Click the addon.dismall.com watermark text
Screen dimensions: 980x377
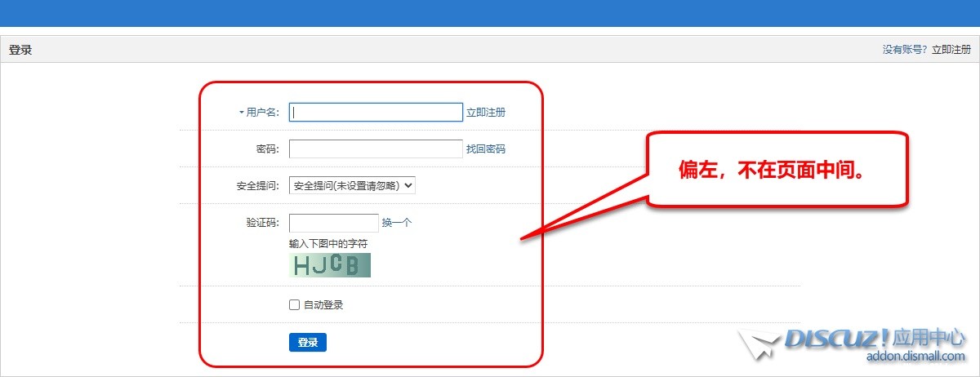coord(915,357)
